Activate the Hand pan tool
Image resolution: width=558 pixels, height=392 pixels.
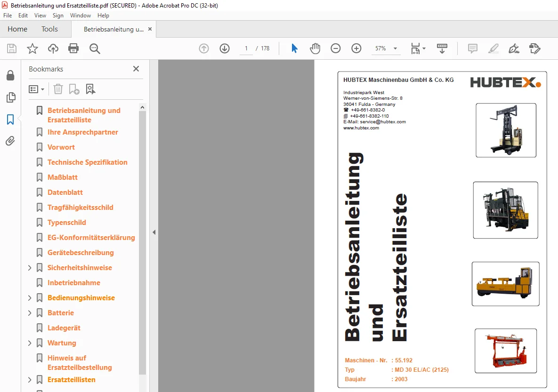pyautogui.click(x=315, y=48)
